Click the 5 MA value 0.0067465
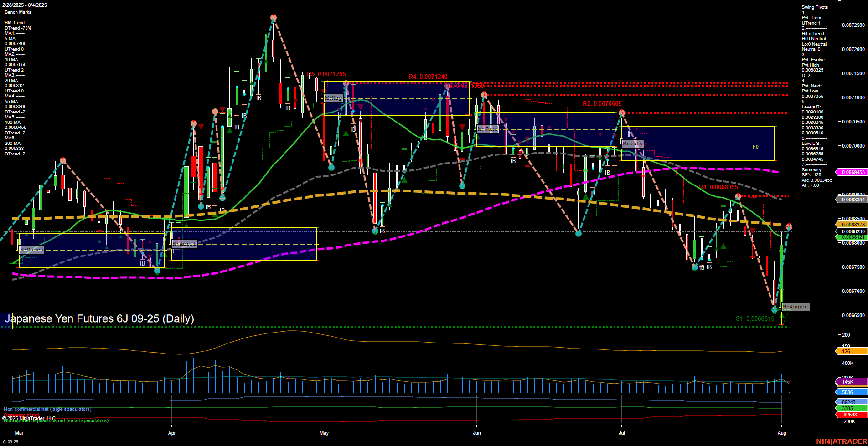868x446 pixels. pos(15,44)
